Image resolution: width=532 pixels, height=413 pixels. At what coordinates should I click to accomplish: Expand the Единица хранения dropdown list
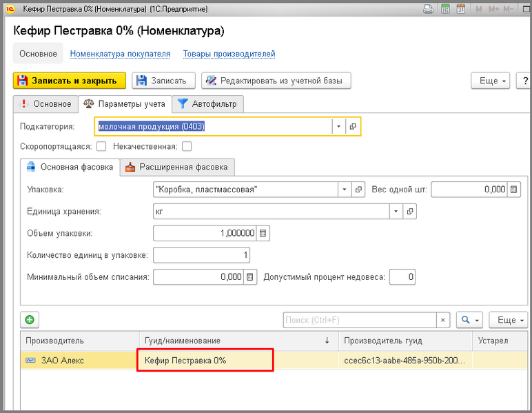[x=396, y=212]
